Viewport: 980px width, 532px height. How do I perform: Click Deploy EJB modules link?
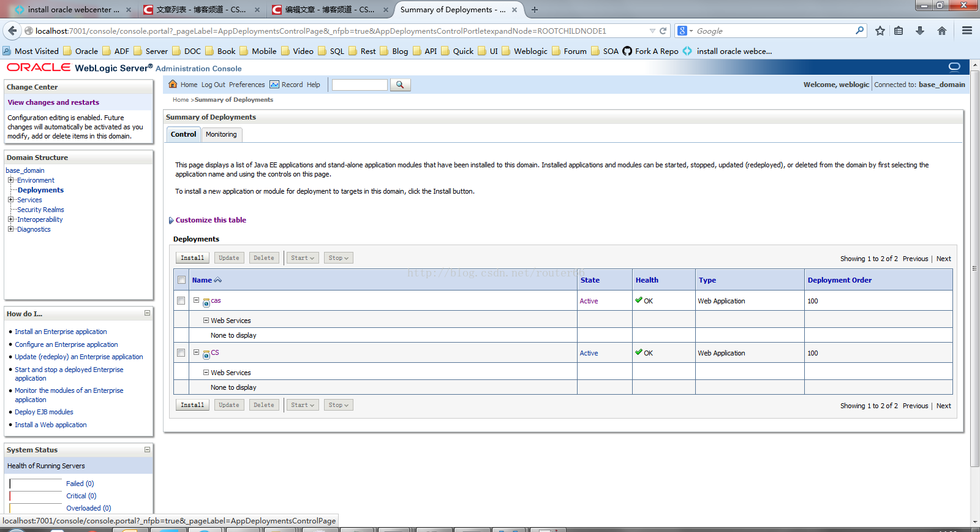pos(44,412)
